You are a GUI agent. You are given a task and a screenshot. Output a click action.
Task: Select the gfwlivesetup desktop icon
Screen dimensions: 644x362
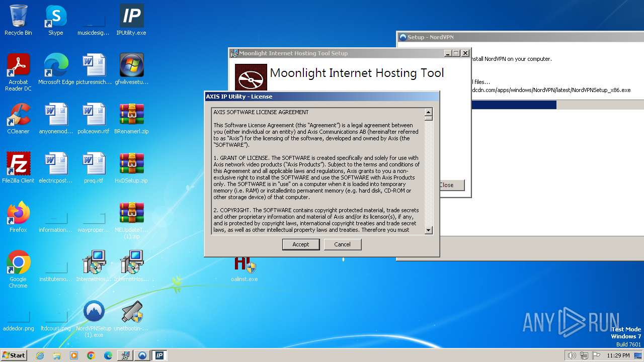pos(131,69)
